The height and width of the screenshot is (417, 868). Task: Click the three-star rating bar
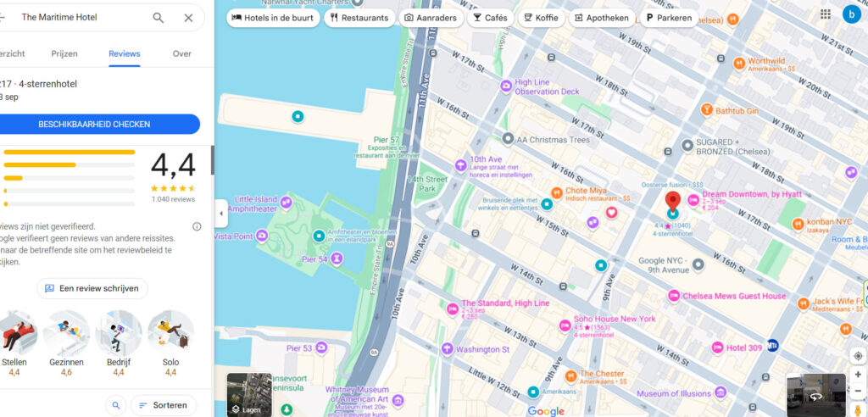click(70, 178)
